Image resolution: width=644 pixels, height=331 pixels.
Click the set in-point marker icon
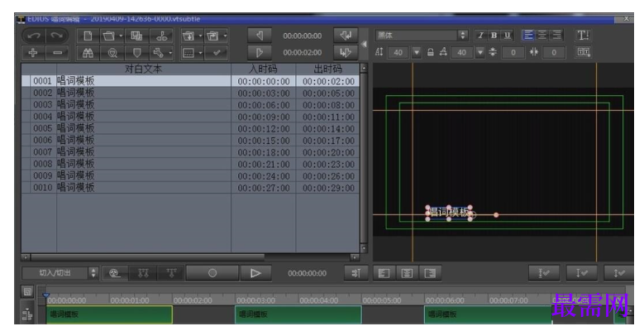pos(260,36)
